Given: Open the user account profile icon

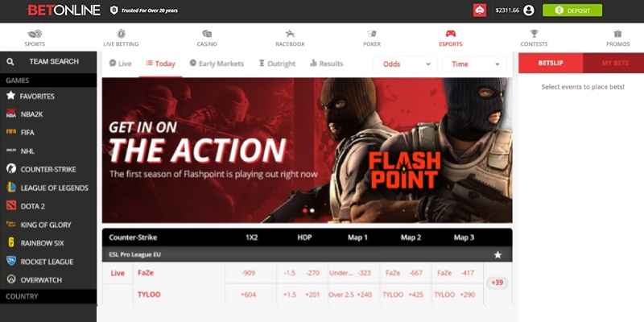Looking at the screenshot, I should tap(529, 10).
